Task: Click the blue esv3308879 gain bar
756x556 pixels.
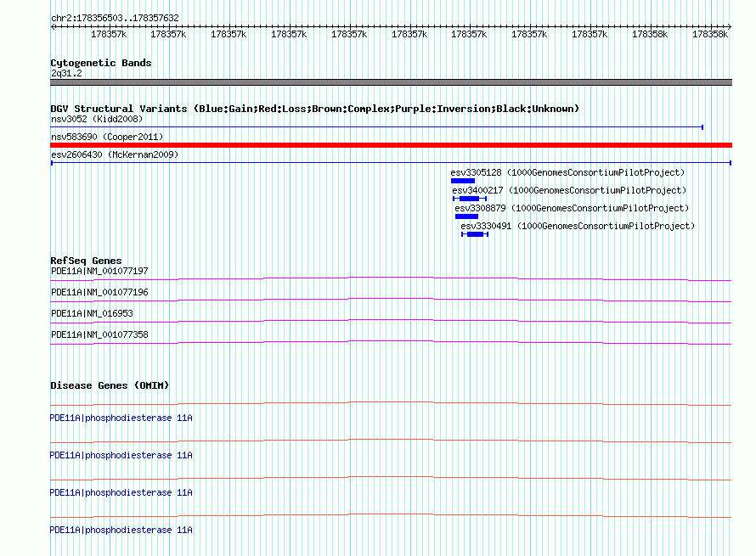Action: (466, 216)
